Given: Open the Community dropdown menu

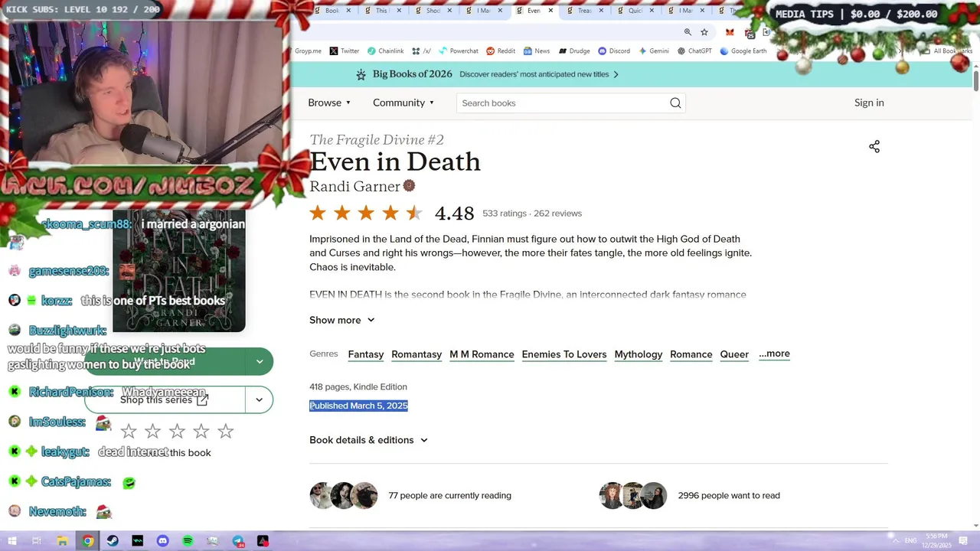Looking at the screenshot, I should coord(403,103).
